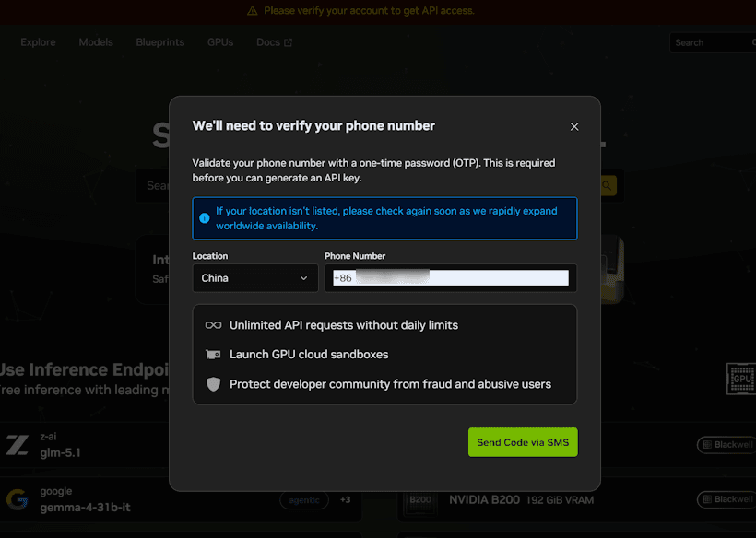Click the shield icon for fraud protection
Screen dimensions: 756x538
coord(213,384)
